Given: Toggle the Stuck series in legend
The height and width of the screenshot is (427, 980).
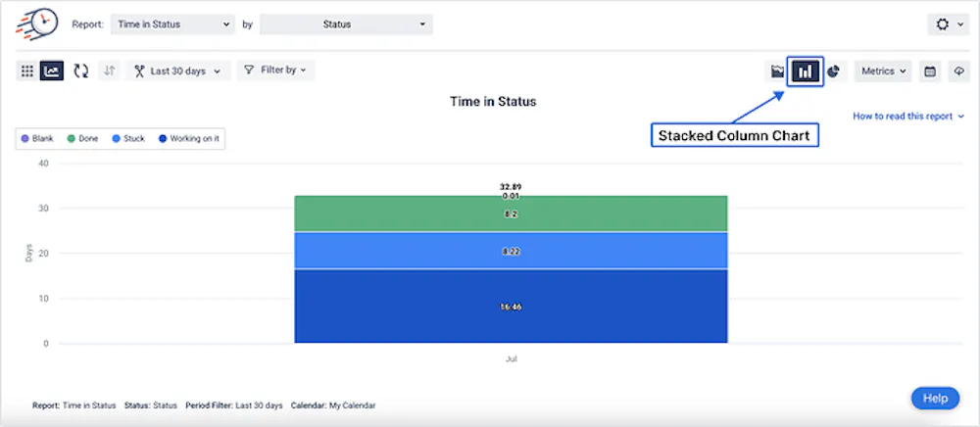Looking at the screenshot, I should (x=128, y=139).
